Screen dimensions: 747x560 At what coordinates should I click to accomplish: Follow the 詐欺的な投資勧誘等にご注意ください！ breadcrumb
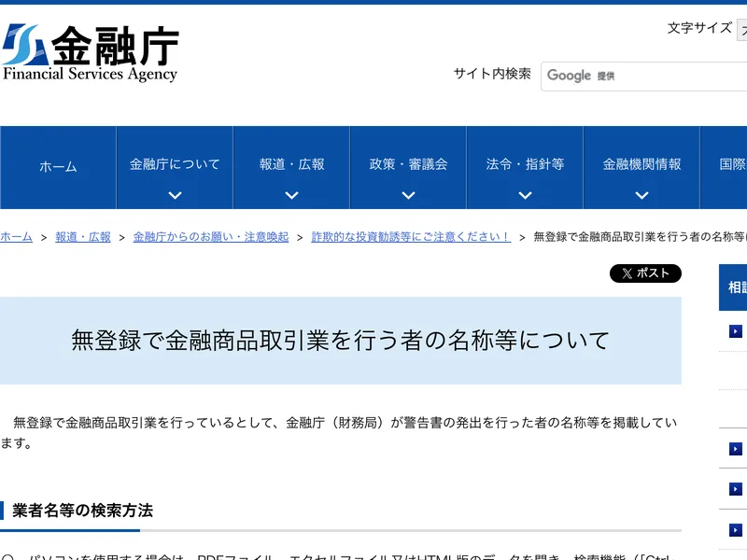[x=411, y=237]
